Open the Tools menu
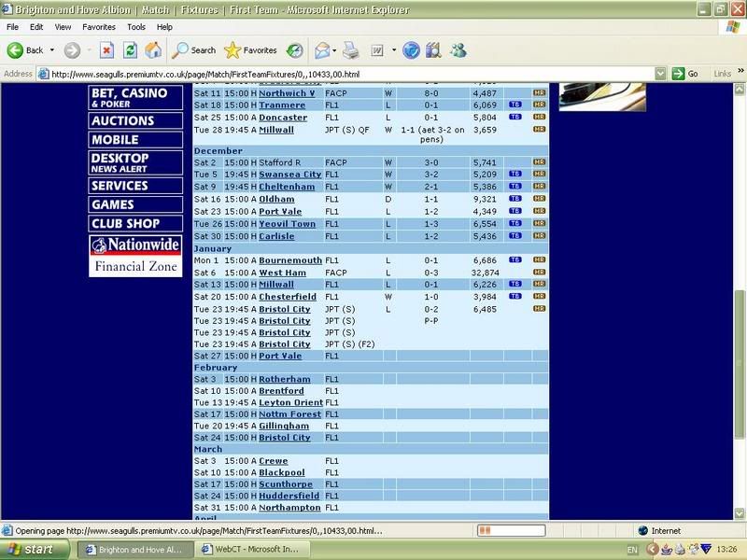Viewport: 747px width, 560px height. (135, 27)
